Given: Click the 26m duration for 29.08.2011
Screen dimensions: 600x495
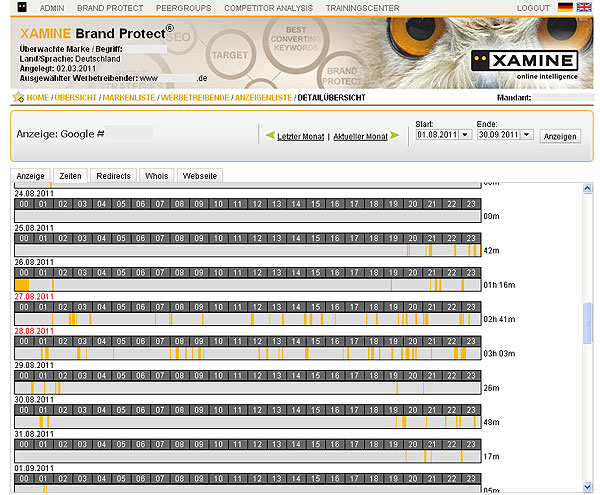Looking at the screenshot, I should click(x=491, y=388).
